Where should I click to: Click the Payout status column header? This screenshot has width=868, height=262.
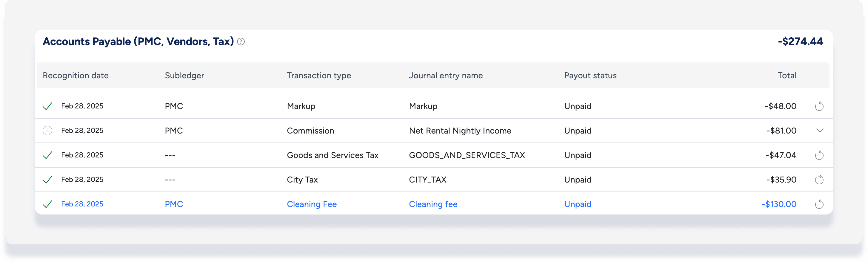click(x=590, y=76)
